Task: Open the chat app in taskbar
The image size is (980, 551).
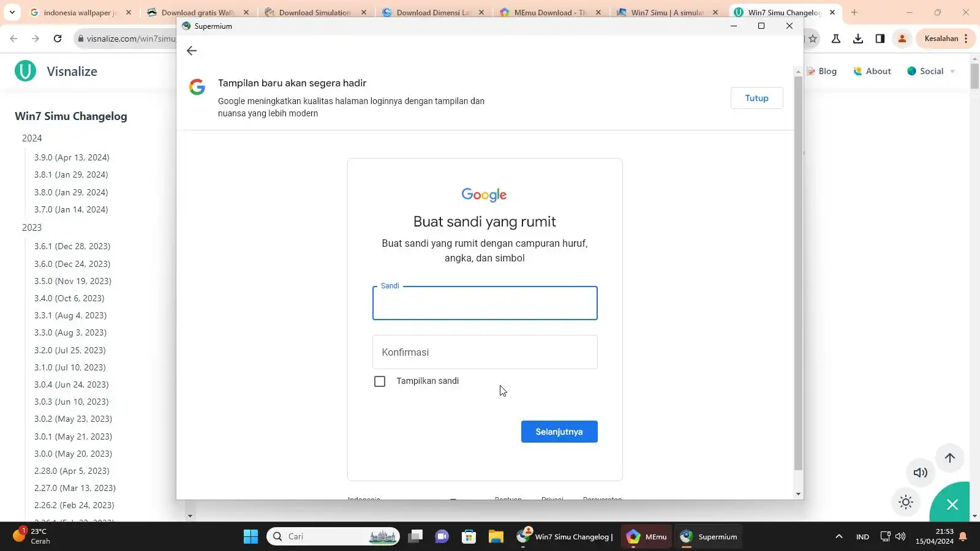Action: [x=442, y=537]
